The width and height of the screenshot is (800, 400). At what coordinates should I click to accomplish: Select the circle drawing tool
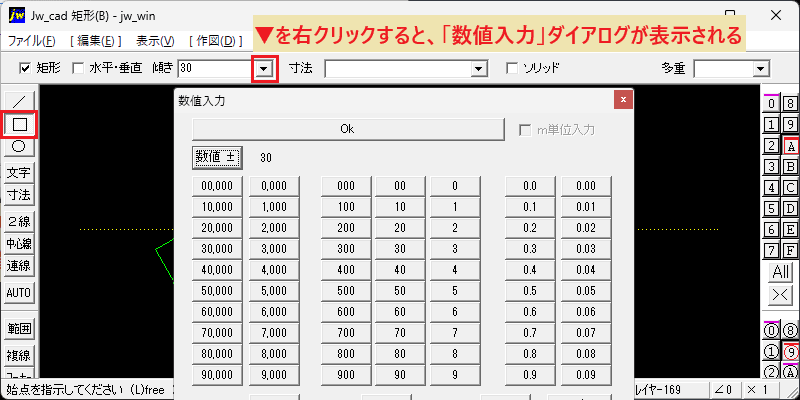pos(19,147)
